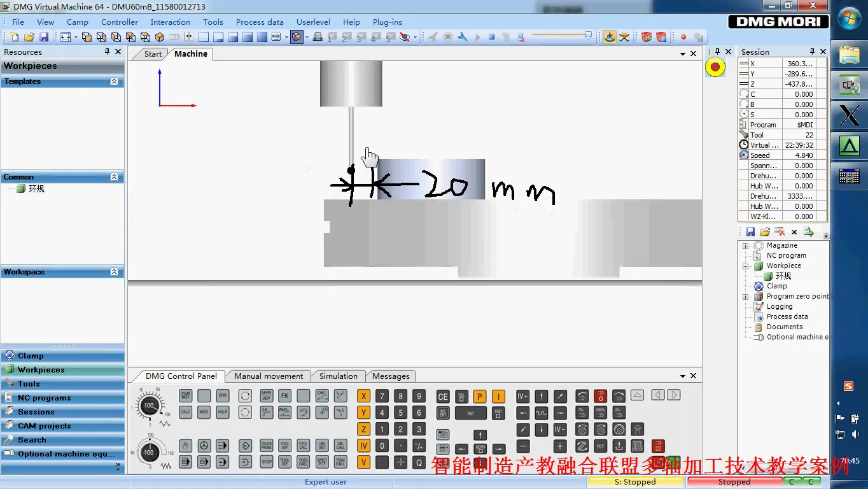Image resolution: width=868 pixels, height=489 pixels.
Task: Pin the Session panel
Action: pyautogui.click(x=812, y=52)
